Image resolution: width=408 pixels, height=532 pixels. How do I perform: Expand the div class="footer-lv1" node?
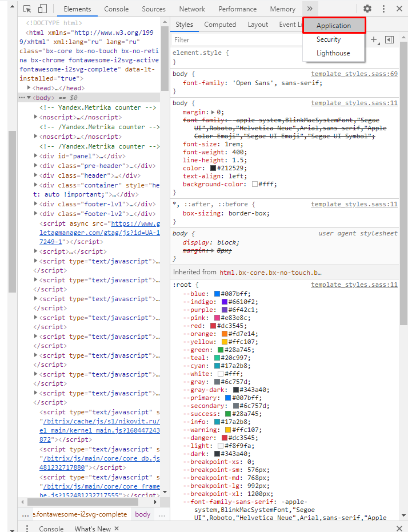tap(35, 203)
